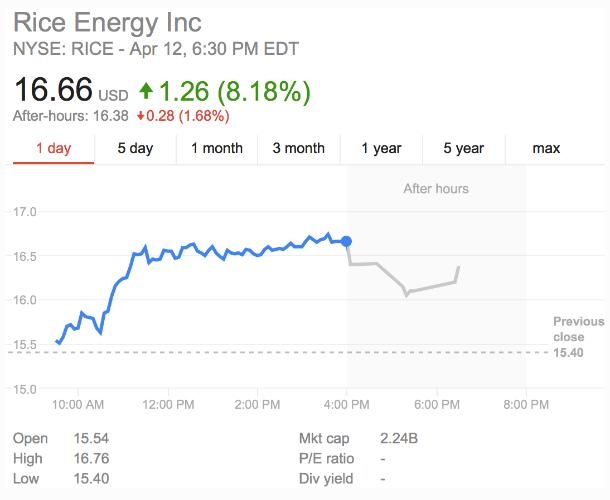Click the Previous close 15.40 label
The height and width of the screenshot is (500, 610).
coord(578,337)
